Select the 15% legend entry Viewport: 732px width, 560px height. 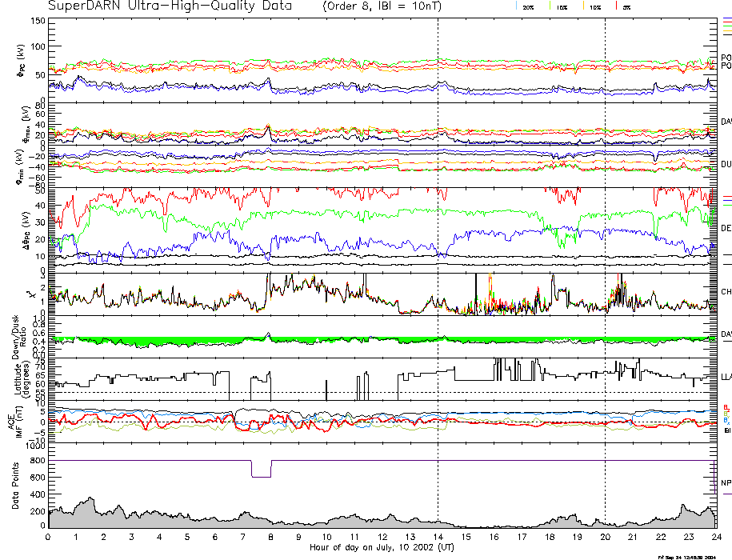pos(561,6)
